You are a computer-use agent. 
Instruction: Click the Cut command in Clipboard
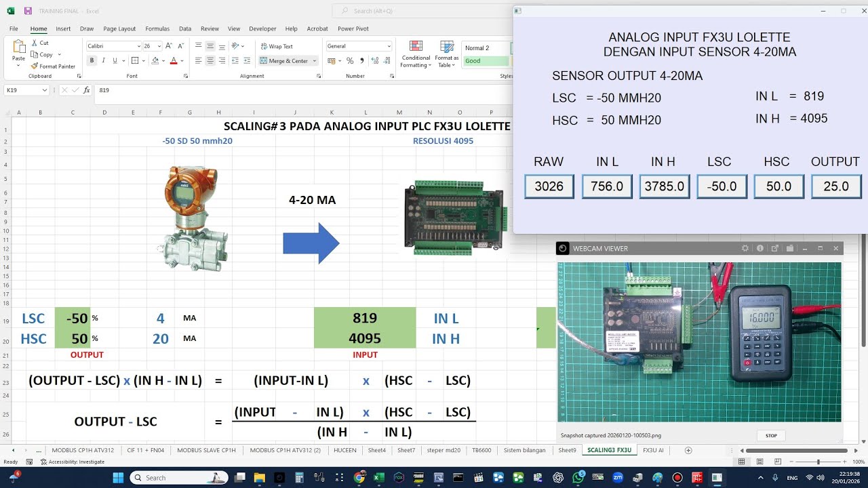(x=39, y=43)
